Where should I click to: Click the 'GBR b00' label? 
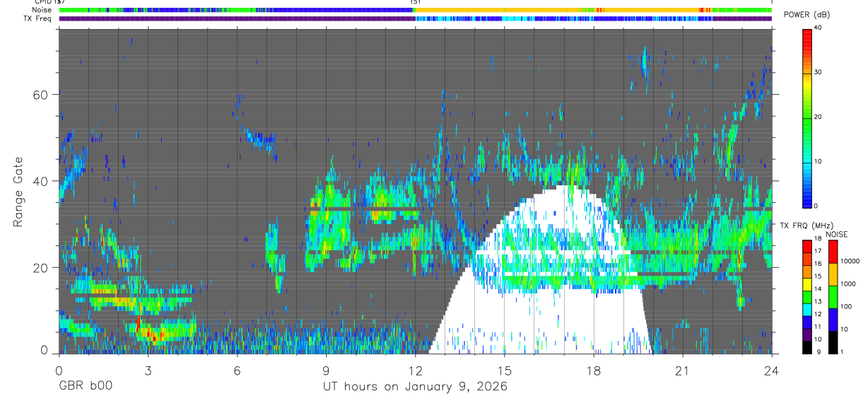pos(85,387)
